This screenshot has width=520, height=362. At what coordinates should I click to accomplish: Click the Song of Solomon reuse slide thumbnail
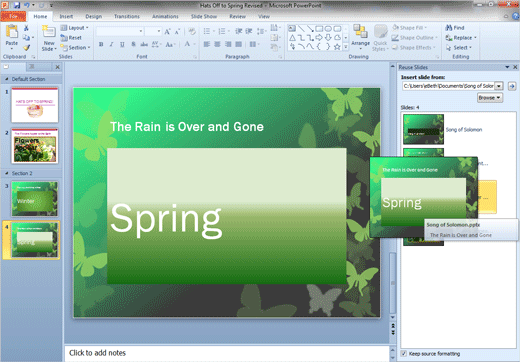(423, 129)
